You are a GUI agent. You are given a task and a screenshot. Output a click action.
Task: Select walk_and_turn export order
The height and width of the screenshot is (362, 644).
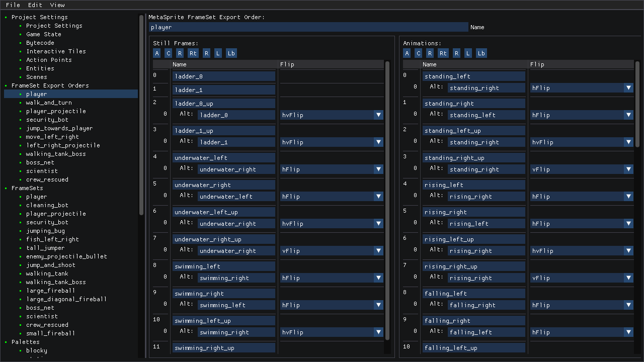49,103
